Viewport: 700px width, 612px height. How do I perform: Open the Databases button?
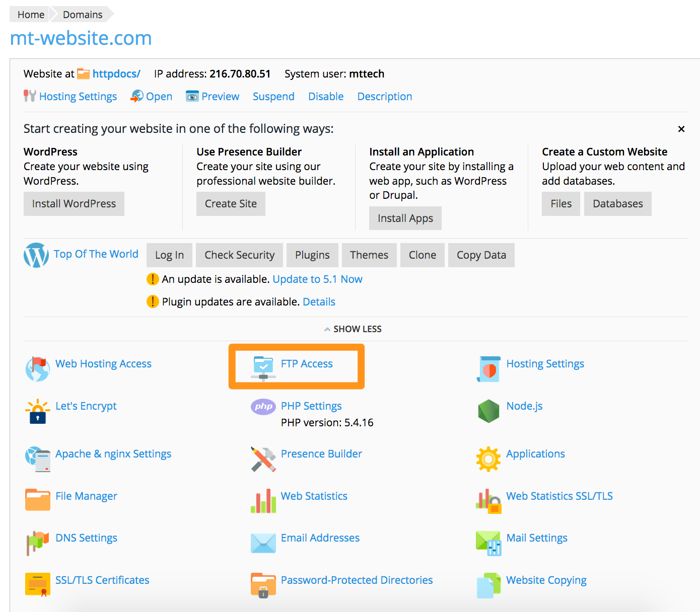pos(617,204)
